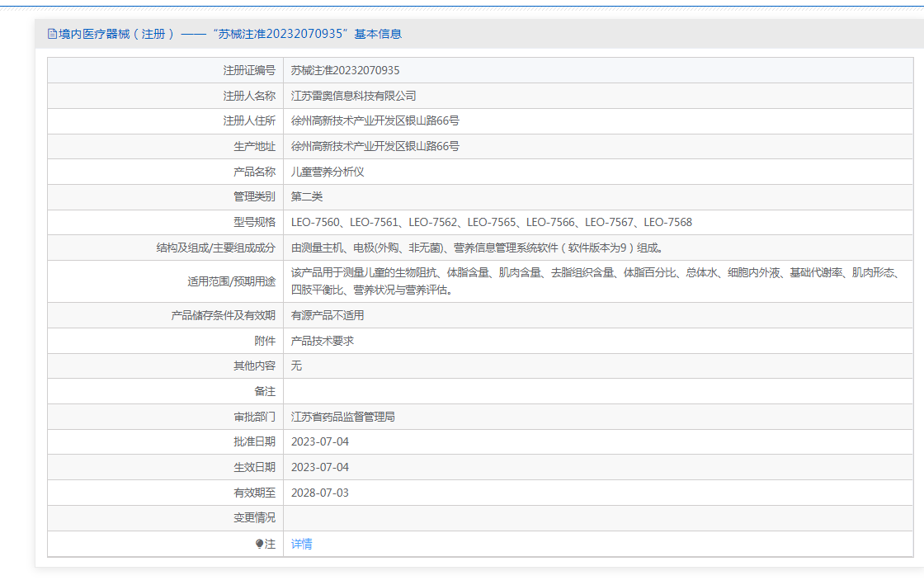Click the 注册人住所 address value

coord(375,120)
